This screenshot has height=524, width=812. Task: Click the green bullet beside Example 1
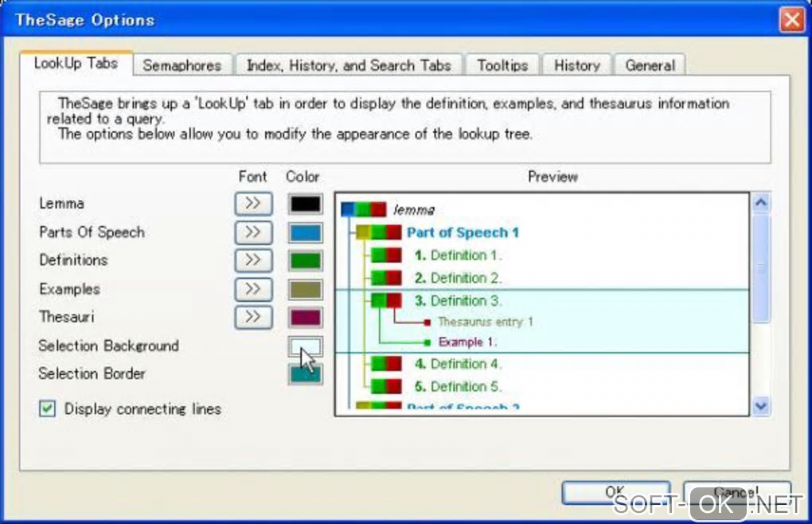(427, 342)
